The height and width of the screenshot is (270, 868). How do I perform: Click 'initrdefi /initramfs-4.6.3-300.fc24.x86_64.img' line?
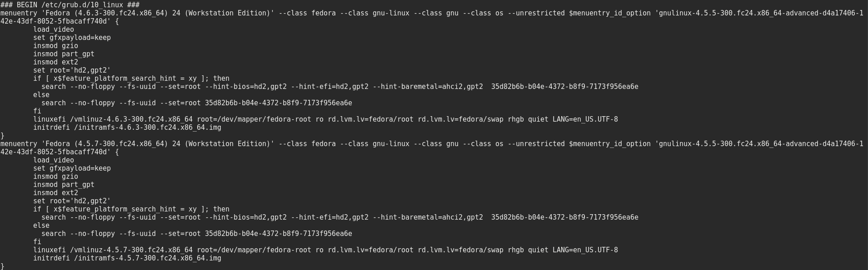[127, 128]
